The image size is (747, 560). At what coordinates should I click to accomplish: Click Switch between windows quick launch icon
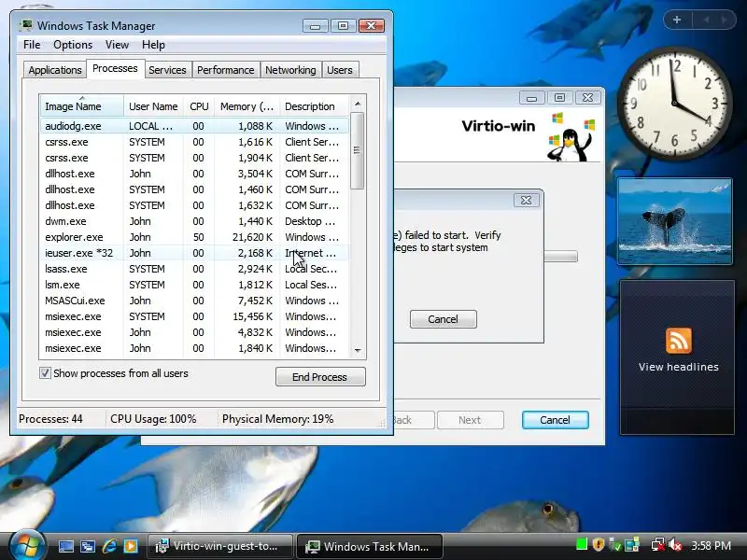[88, 546]
